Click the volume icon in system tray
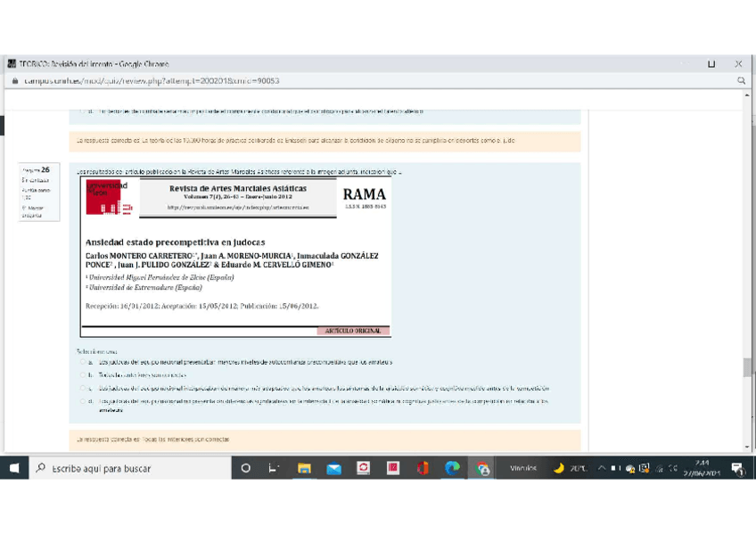Screen dimensions: 756x534 (674, 468)
